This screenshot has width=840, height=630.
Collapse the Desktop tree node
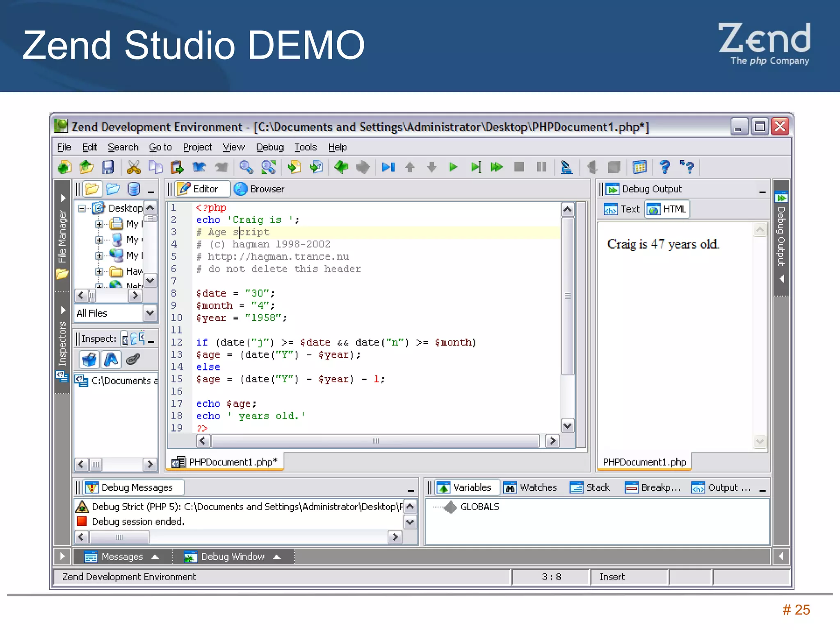pos(82,208)
